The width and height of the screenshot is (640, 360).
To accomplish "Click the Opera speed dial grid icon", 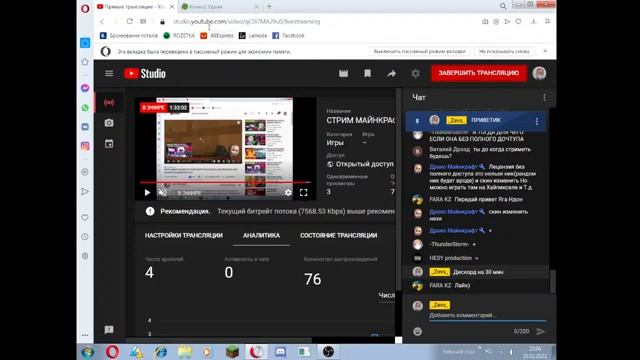I will pyautogui.click(x=143, y=21).
